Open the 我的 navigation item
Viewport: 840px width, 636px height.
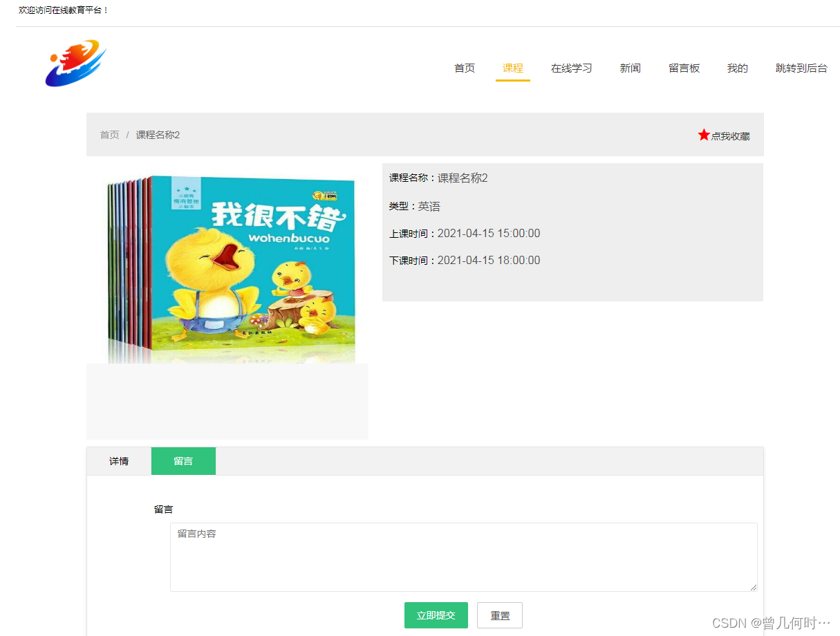tap(738, 68)
